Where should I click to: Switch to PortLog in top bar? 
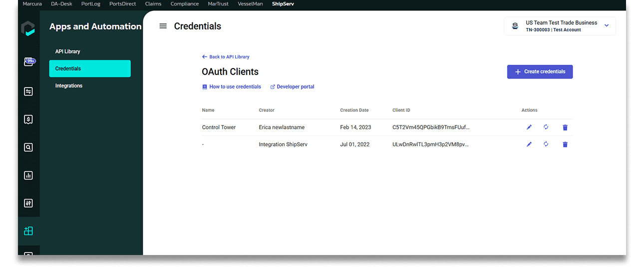click(91, 4)
